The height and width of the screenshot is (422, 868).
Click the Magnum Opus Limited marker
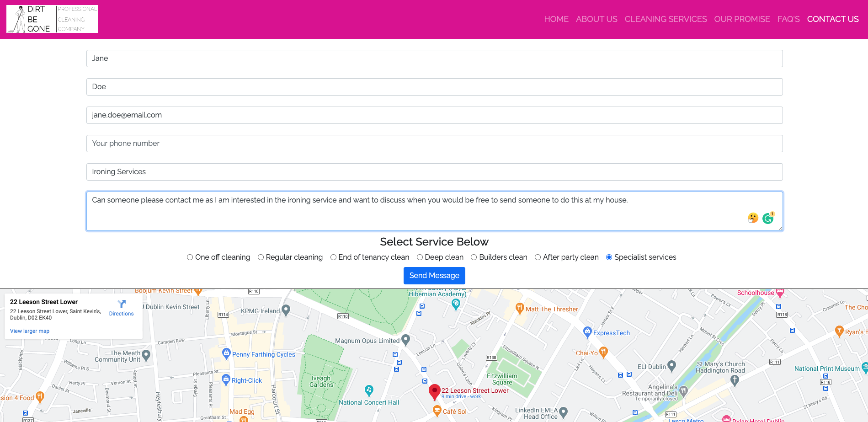tap(405, 340)
